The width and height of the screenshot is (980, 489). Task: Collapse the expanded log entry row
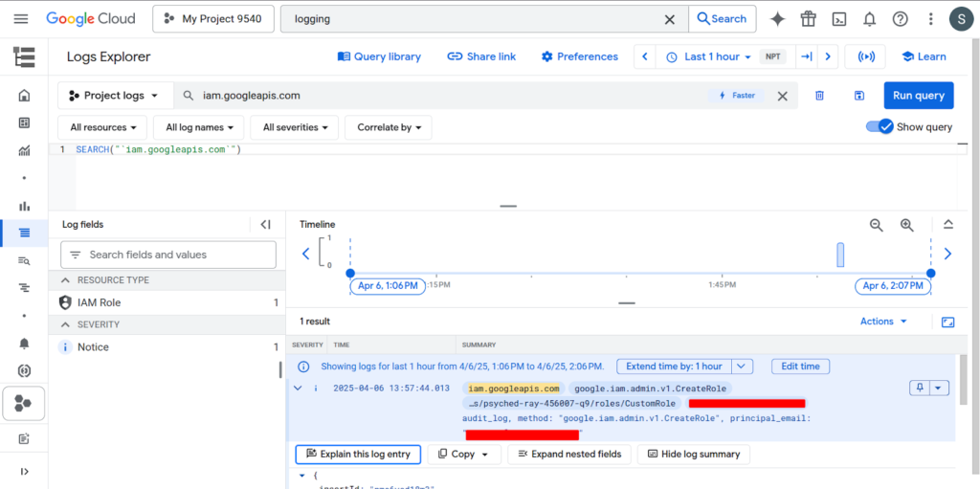tap(299, 389)
